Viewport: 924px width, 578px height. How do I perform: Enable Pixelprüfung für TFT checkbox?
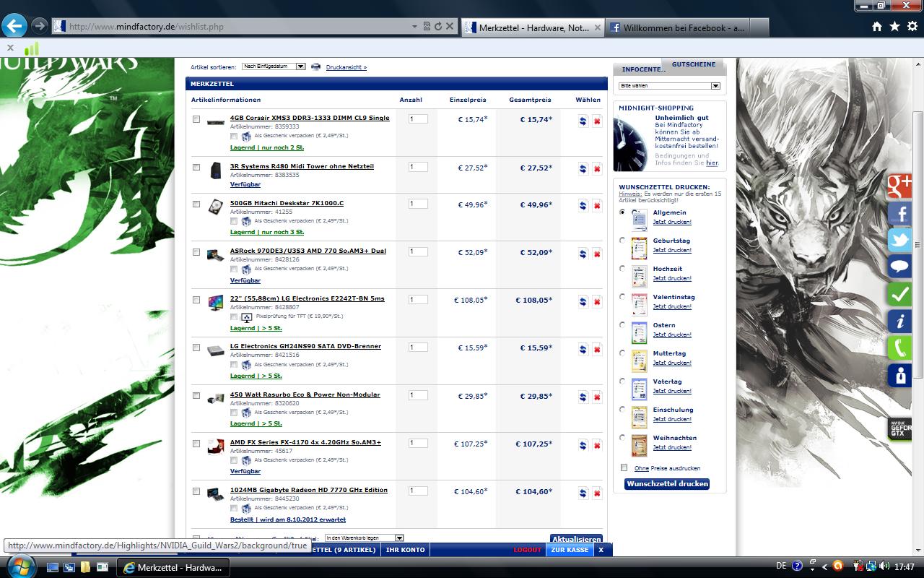[x=234, y=316]
